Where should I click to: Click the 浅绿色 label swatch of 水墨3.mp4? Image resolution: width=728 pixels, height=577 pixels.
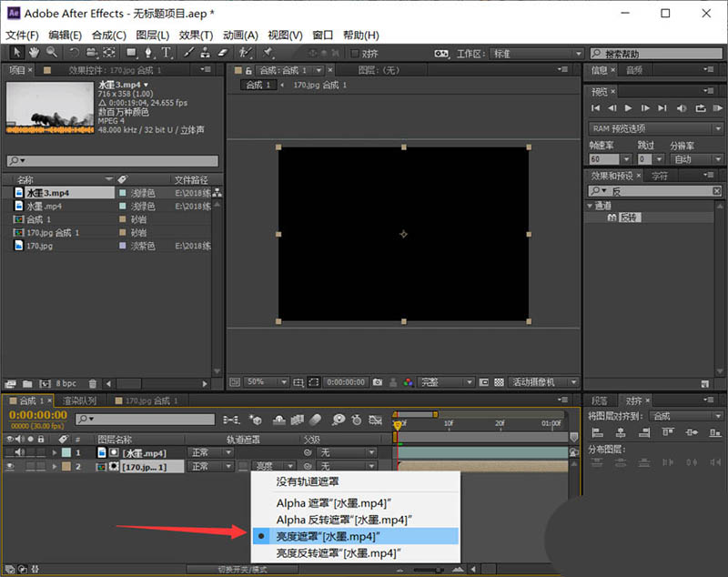click(122, 193)
